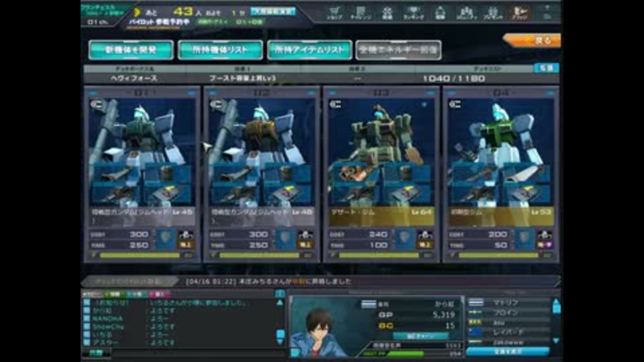Click the icon at bottom-left of pilot panel
644x362 pixels.
click(x=295, y=352)
